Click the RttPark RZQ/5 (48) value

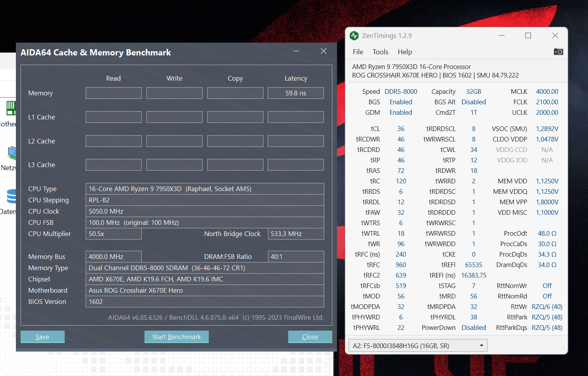click(547, 317)
